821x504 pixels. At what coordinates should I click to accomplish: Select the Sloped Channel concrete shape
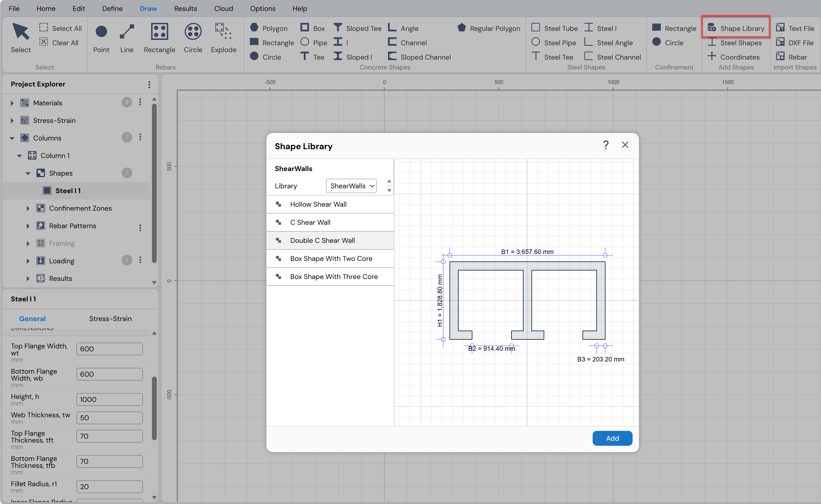click(x=419, y=57)
